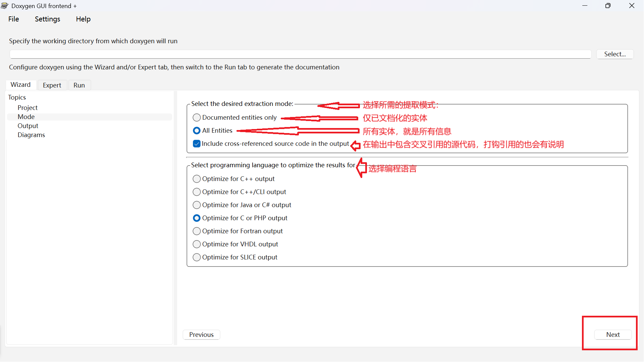Choose Optimize for C++/CLI output
Screen dimensions: 644x362
[x=197, y=192]
